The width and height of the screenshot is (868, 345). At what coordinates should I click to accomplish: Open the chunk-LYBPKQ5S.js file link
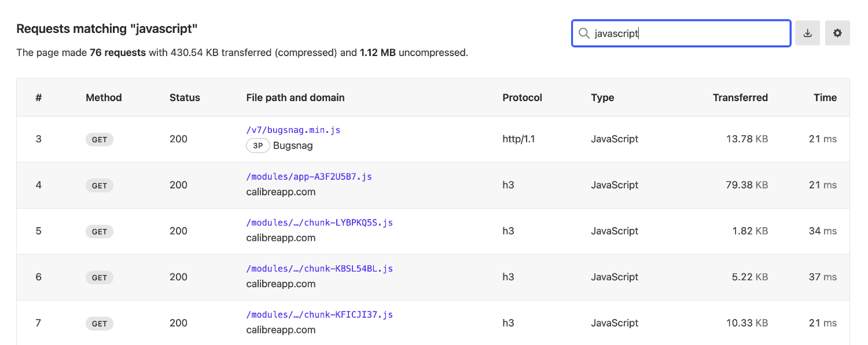click(319, 222)
